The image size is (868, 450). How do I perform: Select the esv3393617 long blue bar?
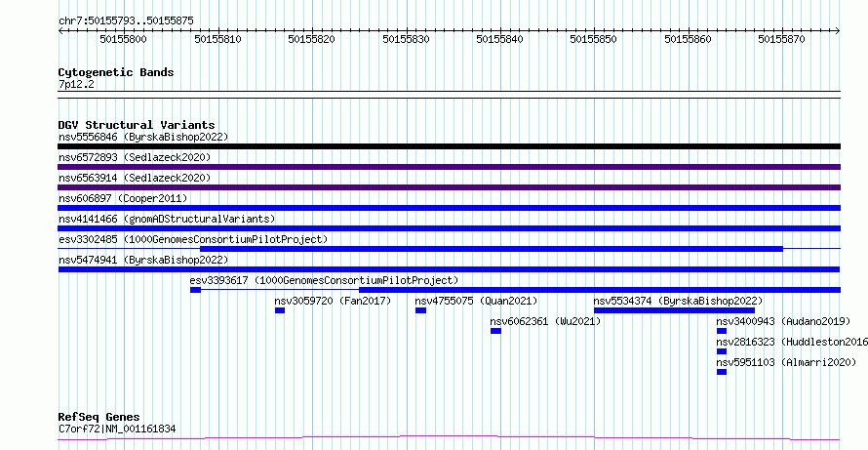coord(600,290)
